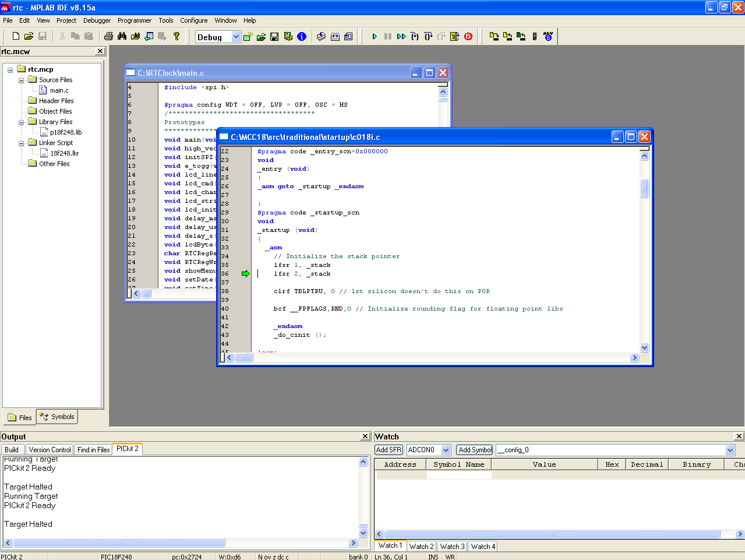Collapse the Linker Script folder

pos(22,143)
